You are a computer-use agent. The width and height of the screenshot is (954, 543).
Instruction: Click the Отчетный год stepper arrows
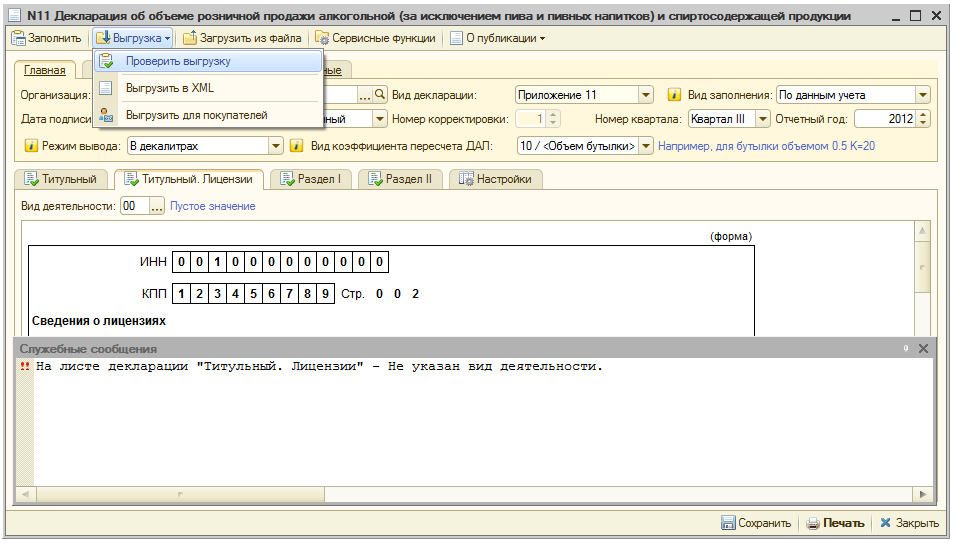click(x=923, y=119)
